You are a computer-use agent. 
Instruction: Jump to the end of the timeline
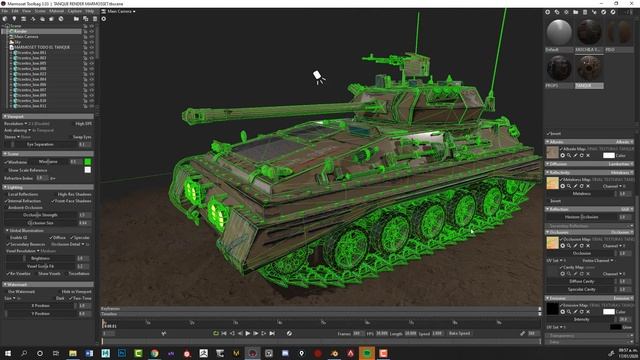[272, 333]
